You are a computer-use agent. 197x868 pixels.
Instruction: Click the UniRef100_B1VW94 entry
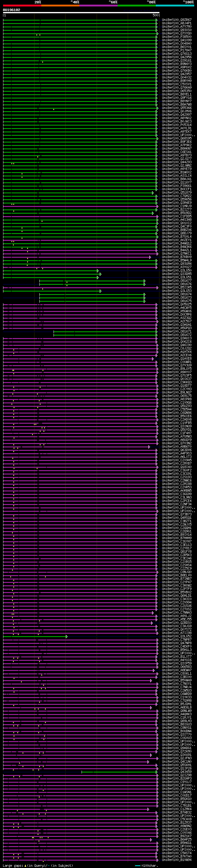(177, 860)
